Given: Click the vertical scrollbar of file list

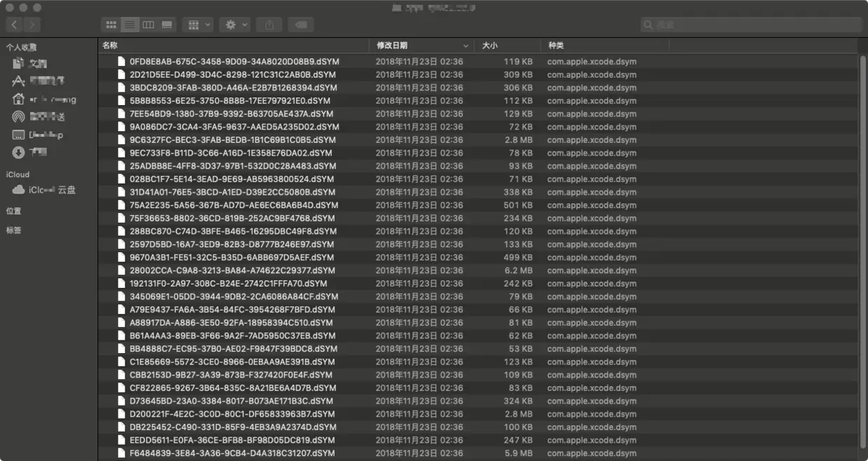Looking at the screenshot, I should tap(863, 252).
